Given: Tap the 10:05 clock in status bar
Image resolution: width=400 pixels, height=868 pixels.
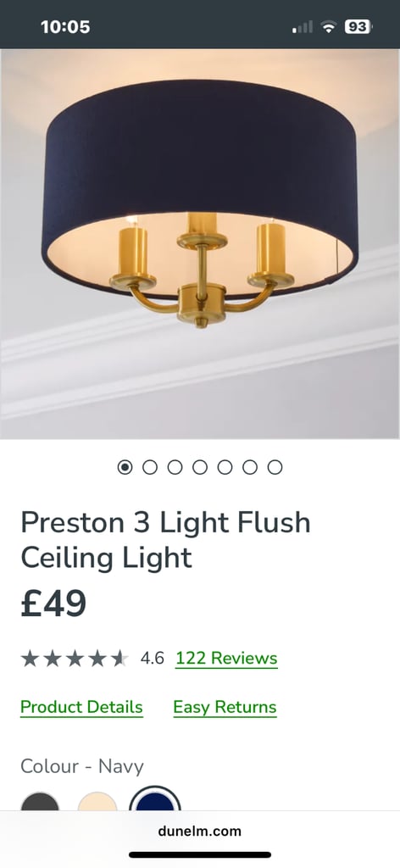Looking at the screenshot, I should coord(65,26).
